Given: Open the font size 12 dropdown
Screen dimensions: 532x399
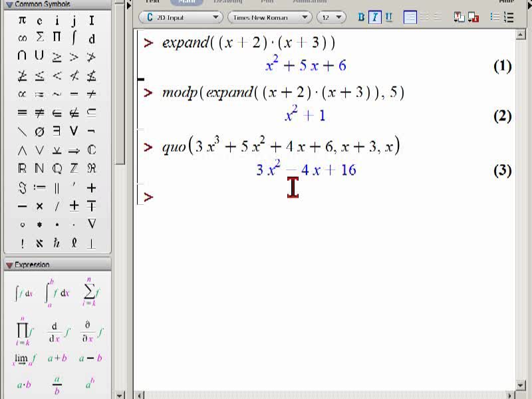Looking at the screenshot, I should click(331, 17).
